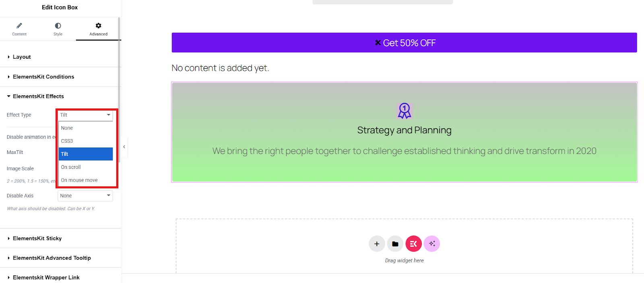Click the award ribbon icon in icon box

pyautogui.click(x=404, y=111)
